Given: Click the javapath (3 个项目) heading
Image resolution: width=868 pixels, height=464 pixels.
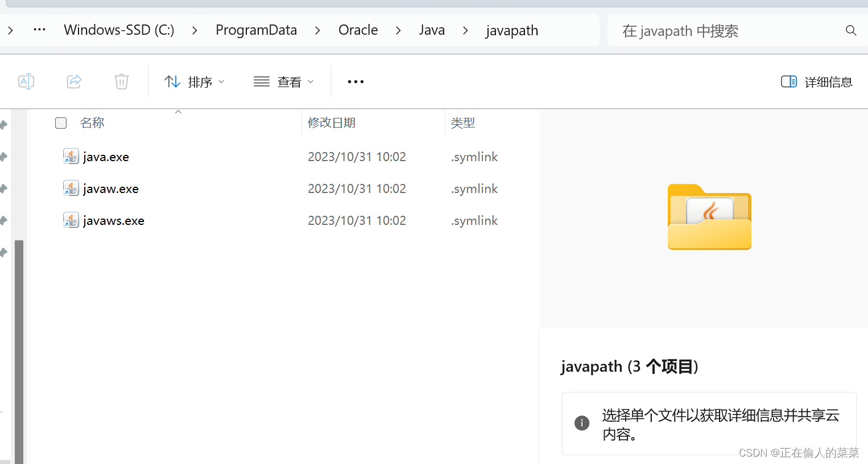Looking at the screenshot, I should 630,366.
